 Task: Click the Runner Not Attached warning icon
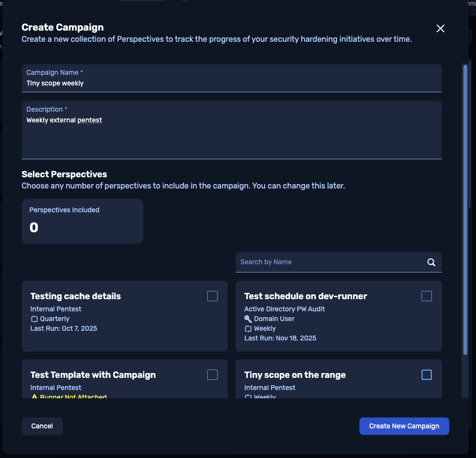(x=34, y=397)
